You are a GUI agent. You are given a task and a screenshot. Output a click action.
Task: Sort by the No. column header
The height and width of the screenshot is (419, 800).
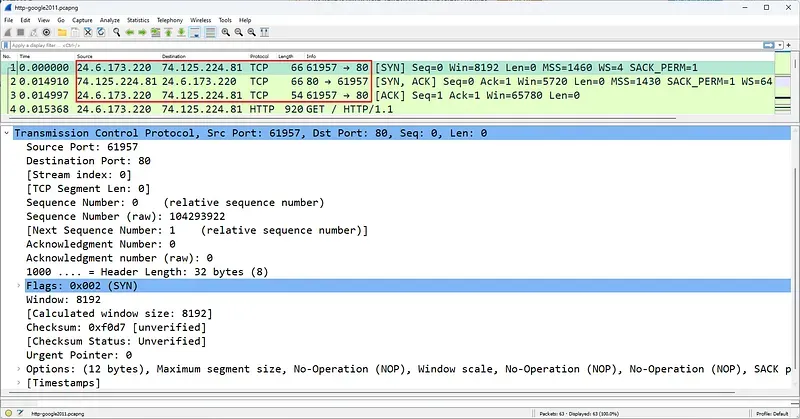click(7, 56)
